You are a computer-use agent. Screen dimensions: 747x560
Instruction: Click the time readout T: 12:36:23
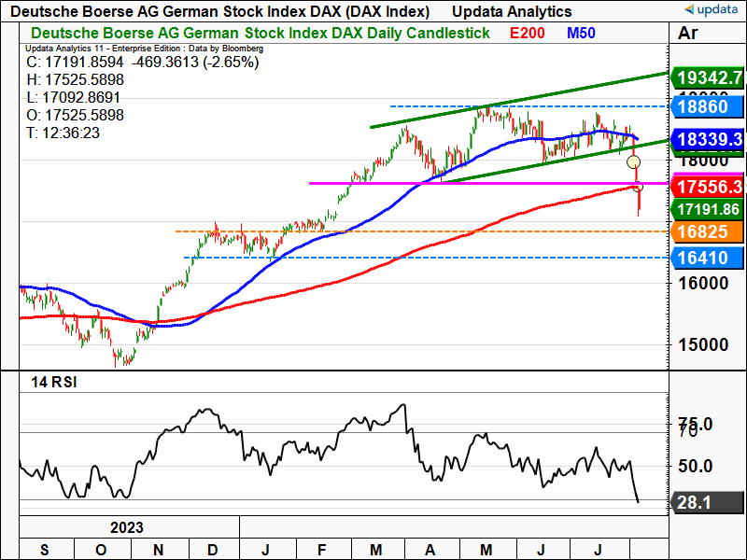63,133
